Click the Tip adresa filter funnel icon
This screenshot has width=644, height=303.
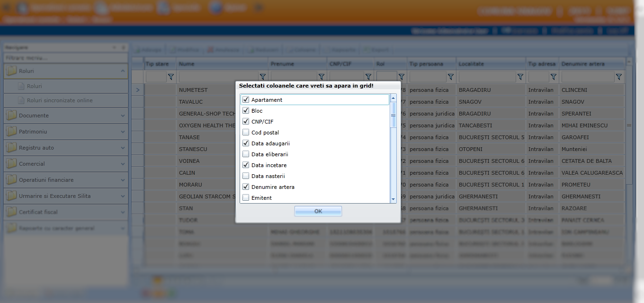(553, 77)
